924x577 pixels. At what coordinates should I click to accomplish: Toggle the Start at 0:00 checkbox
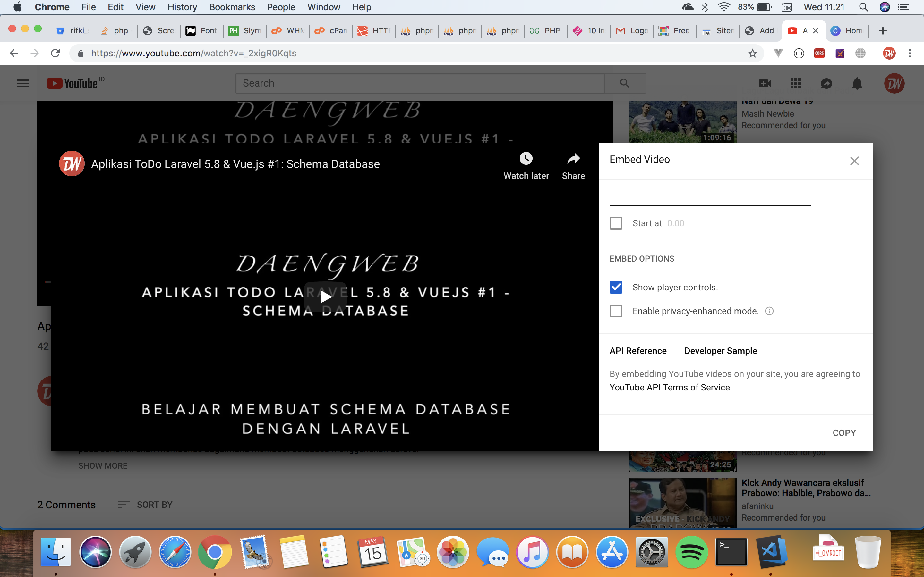click(616, 223)
